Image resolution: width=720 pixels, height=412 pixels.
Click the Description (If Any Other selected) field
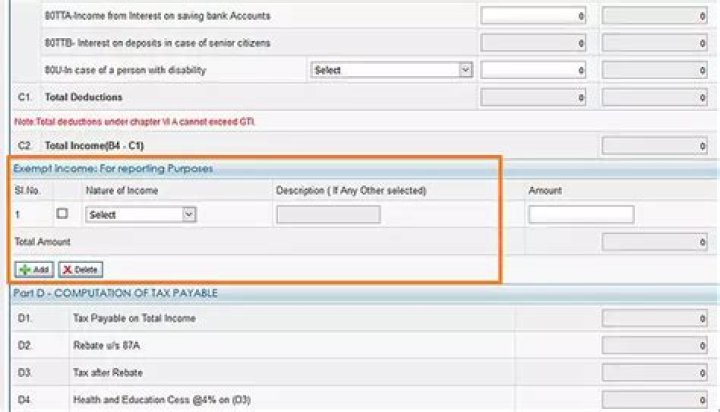coord(328,214)
